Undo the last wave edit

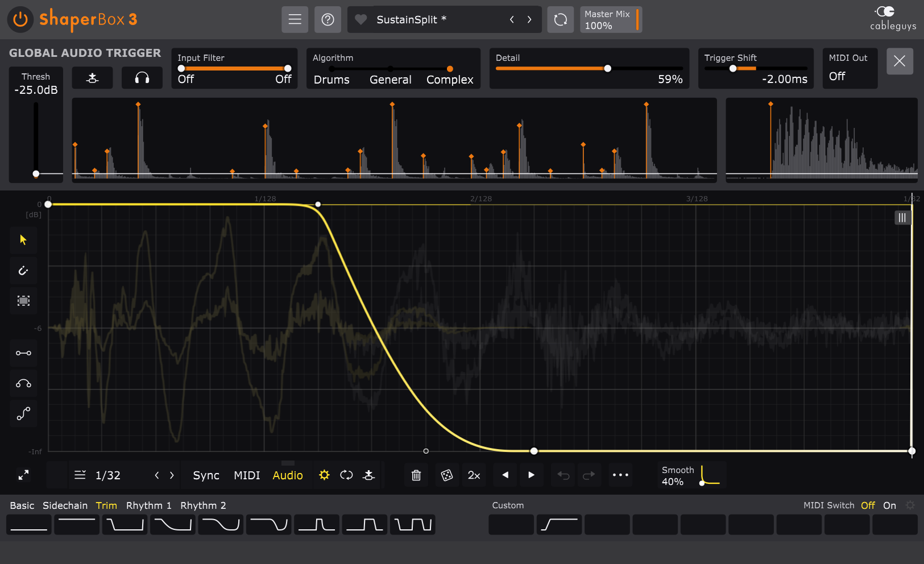(563, 475)
